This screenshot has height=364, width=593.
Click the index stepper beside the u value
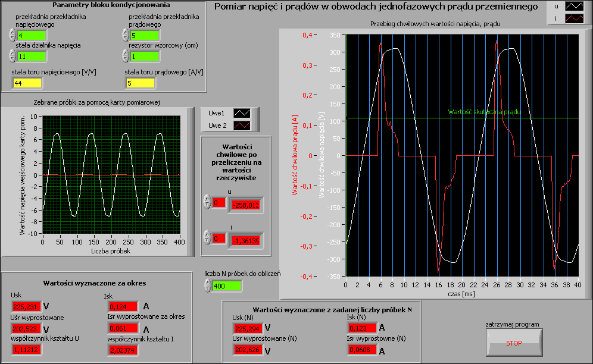(207, 202)
